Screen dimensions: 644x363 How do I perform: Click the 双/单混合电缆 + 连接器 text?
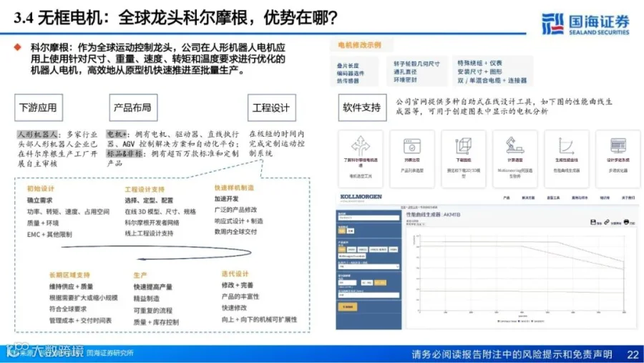[x=492, y=81]
